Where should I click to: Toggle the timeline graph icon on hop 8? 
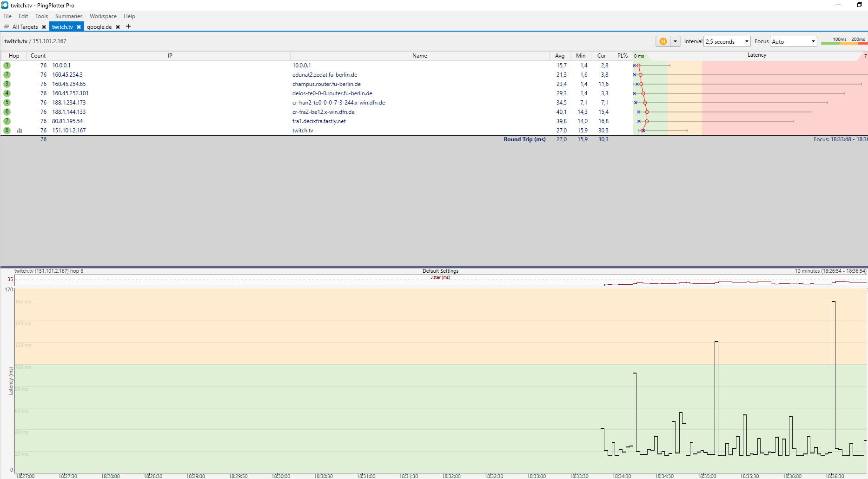(20, 131)
